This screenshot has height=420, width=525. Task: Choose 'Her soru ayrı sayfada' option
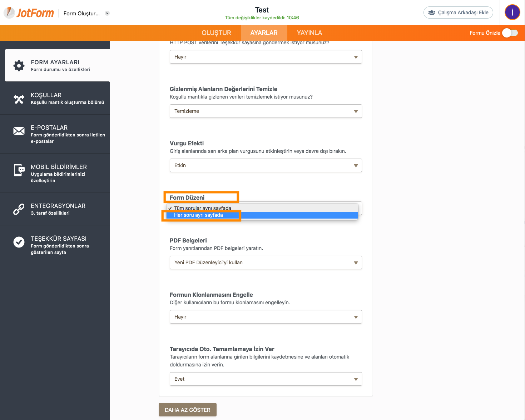click(198, 215)
